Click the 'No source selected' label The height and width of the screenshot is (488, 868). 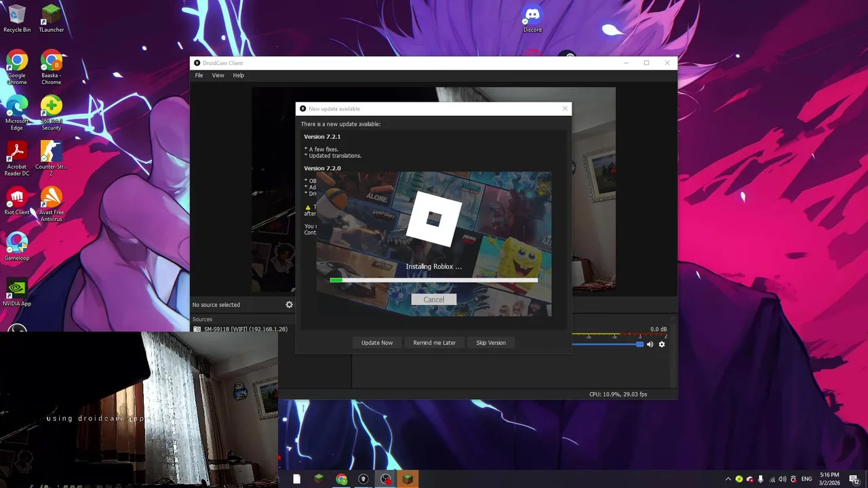(x=216, y=305)
